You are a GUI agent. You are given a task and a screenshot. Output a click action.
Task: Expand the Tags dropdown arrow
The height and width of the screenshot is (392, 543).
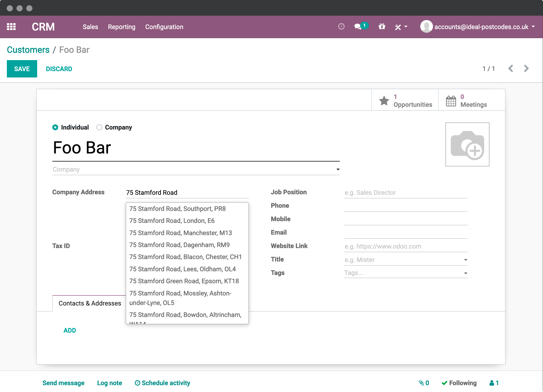click(x=465, y=273)
